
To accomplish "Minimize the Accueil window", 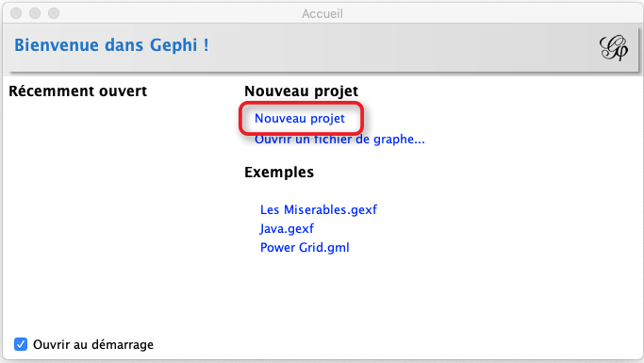I will point(35,13).
